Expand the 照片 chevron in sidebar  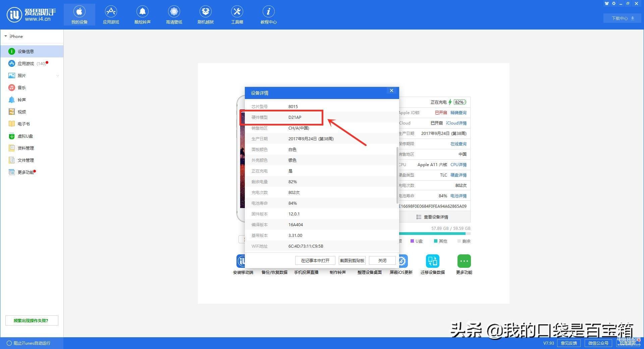point(58,76)
